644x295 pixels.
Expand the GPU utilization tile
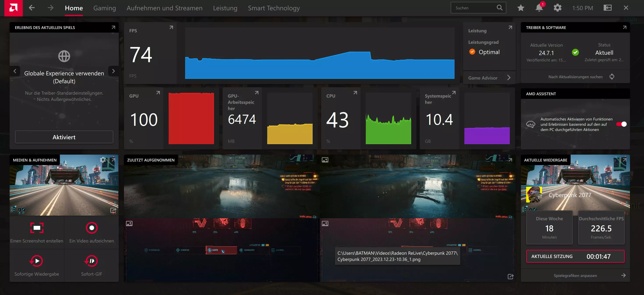[x=158, y=93]
